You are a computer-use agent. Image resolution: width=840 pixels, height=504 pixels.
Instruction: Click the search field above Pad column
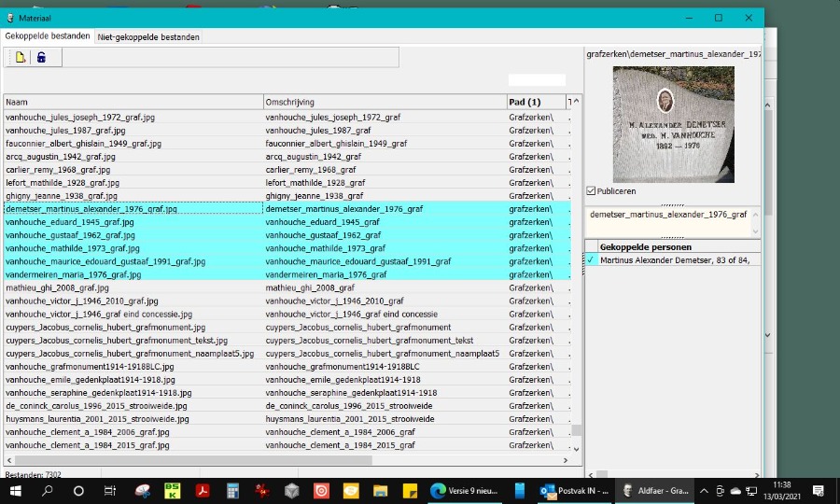coord(537,80)
